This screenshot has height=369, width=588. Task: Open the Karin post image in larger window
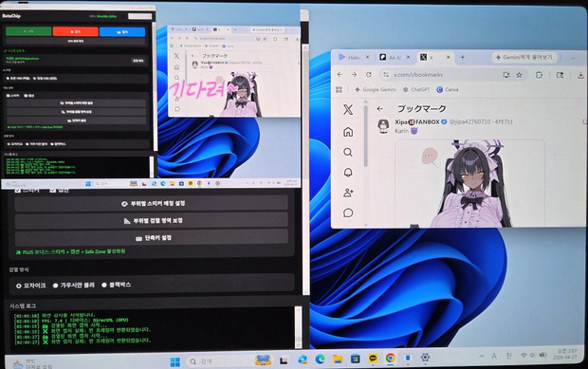(469, 184)
